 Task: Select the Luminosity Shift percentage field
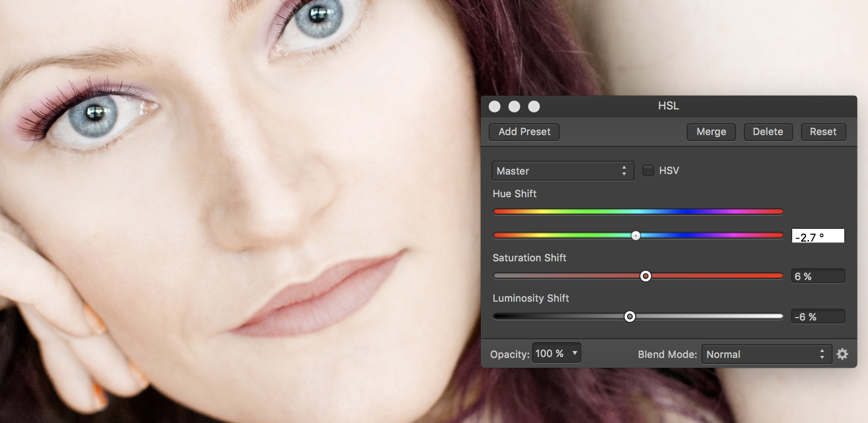pyautogui.click(x=818, y=317)
